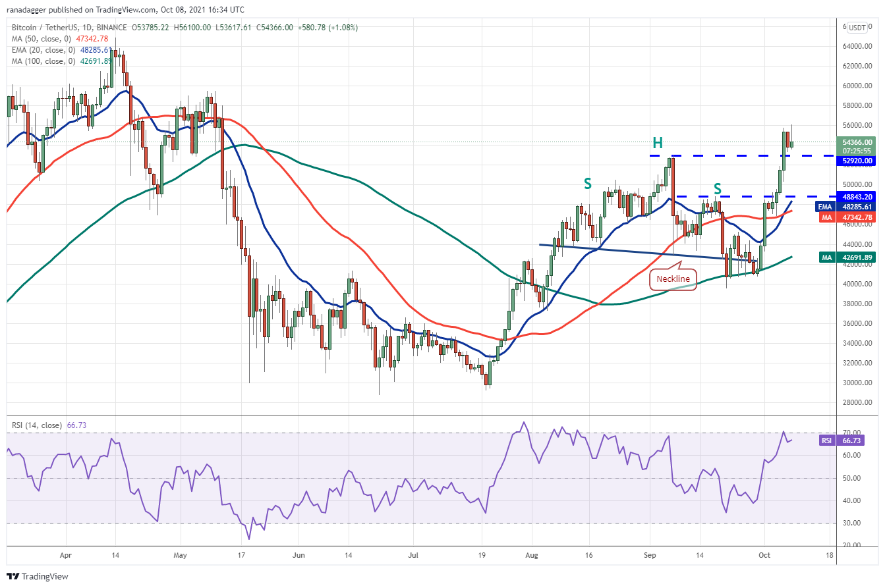
Task: Select the RSI (14, close) indicator legend
Action: (x=49, y=425)
